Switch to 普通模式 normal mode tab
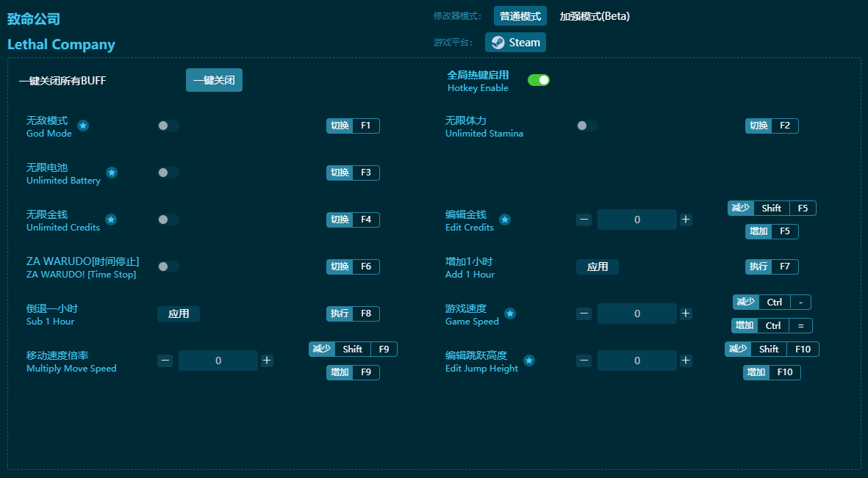This screenshot has height=478, width=868. (520, 16)
